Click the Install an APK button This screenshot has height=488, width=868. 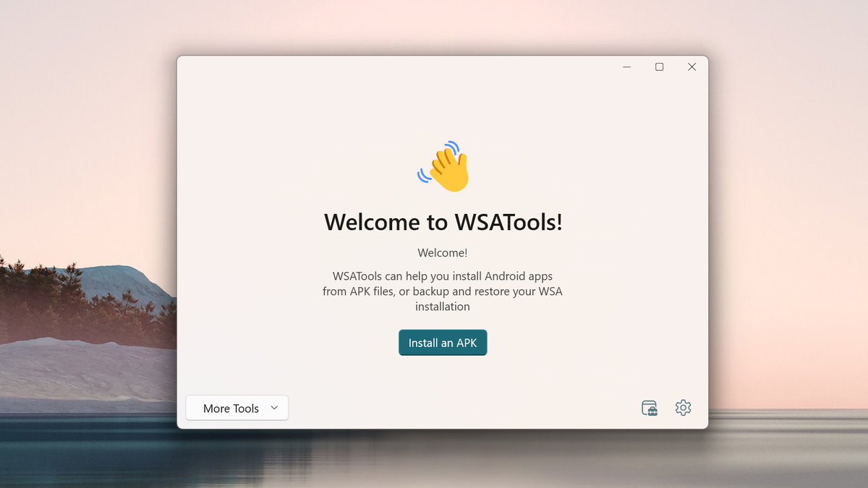click(x=443, y=343)
